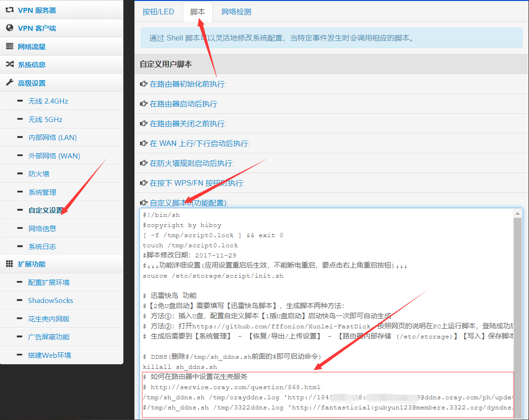
Task: Click the dash icon beside ShadowSocks
Action: click(20, 300)
